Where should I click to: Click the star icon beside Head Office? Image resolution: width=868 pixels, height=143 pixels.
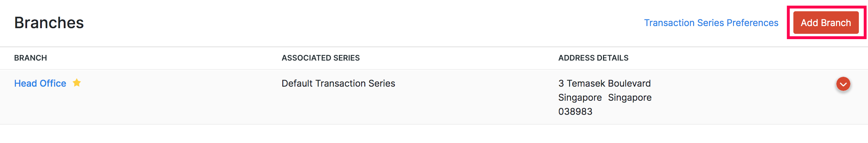(x=77, y=83)
